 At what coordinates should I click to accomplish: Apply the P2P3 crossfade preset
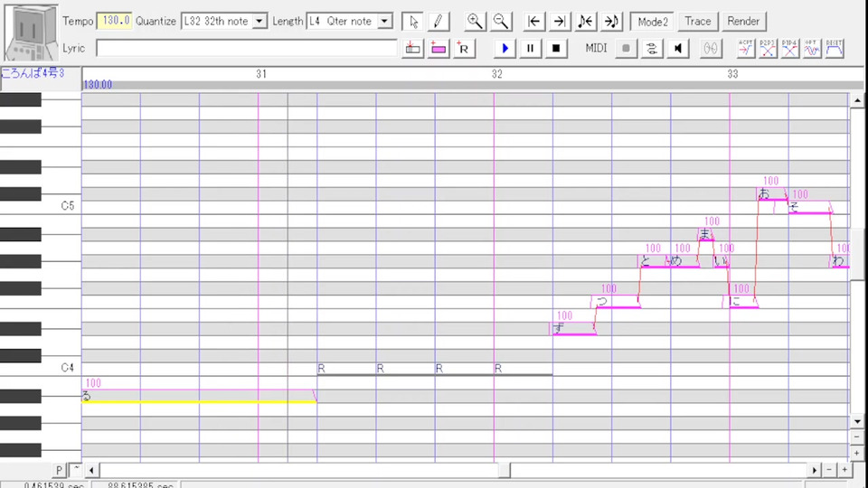tap(768, 48)
